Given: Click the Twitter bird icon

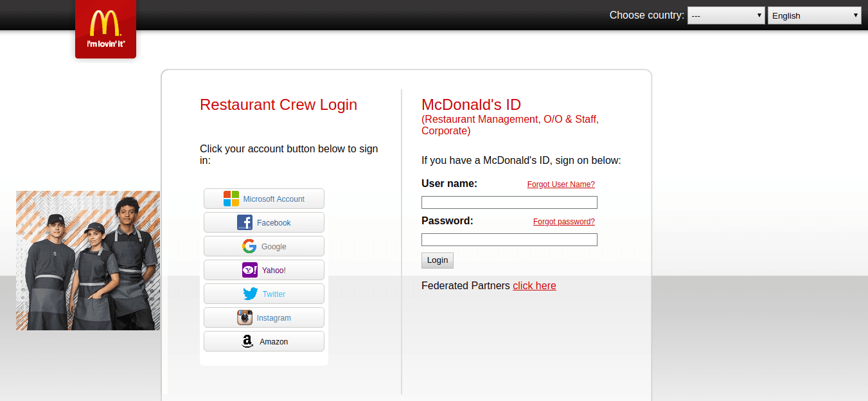Looking at the screenshot, I should pyautogui.click(x=251, y=294).
